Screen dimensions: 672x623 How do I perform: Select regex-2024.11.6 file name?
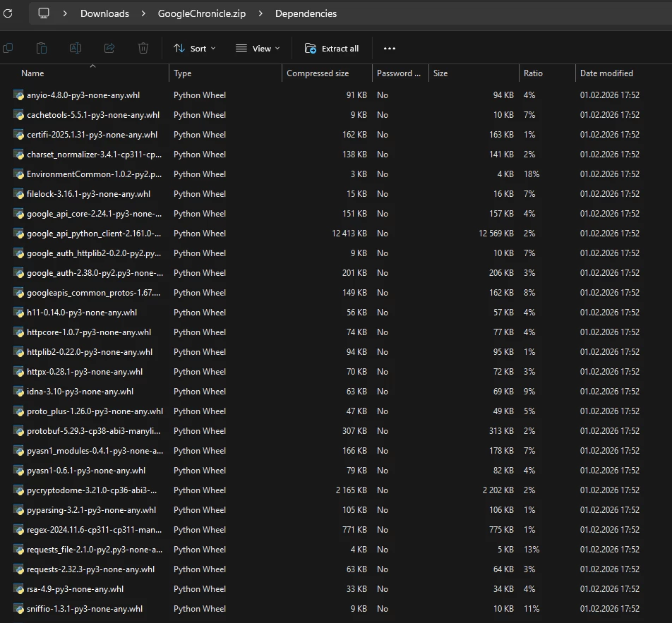[x=95, y=530]
